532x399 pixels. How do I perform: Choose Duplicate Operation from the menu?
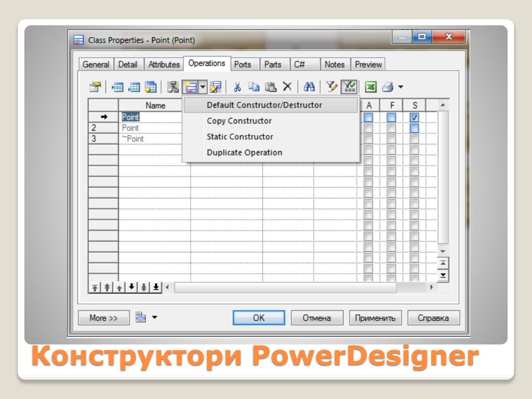(x=271, y=153)
